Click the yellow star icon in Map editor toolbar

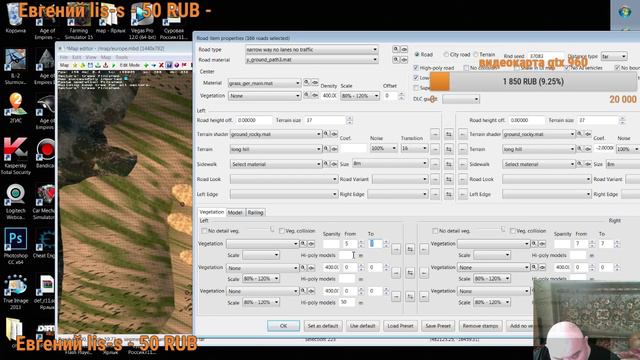pos(75,65)
